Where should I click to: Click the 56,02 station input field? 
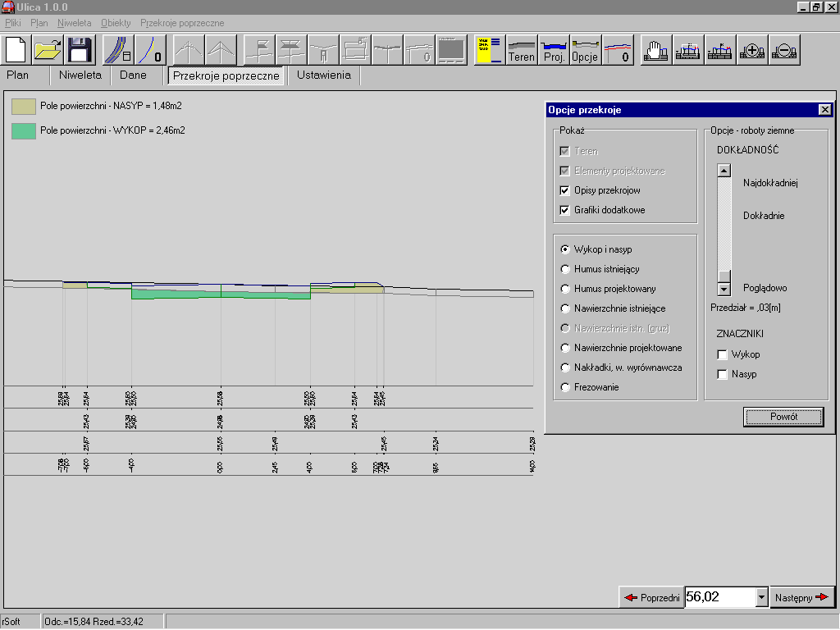point(719,597)
